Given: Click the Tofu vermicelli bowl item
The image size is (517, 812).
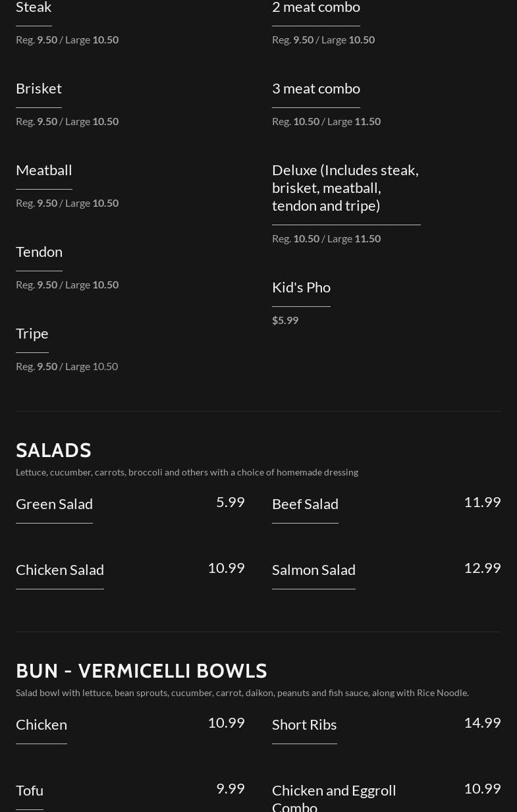Looking at the screenshot, I should (30, 790).
